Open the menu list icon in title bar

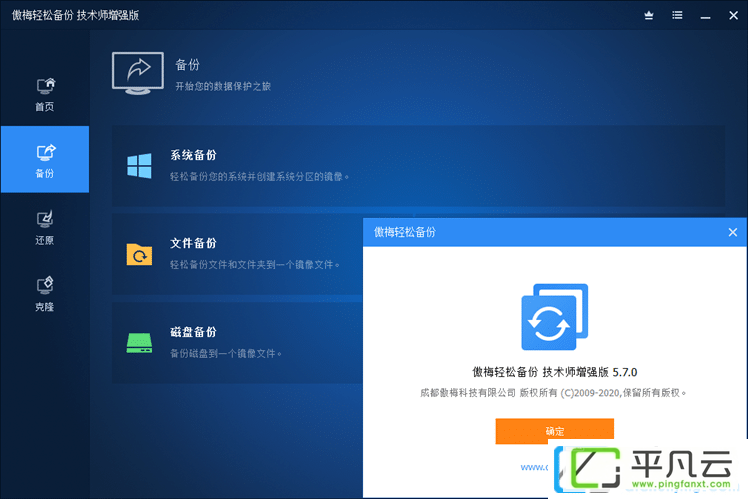[677, 15]
